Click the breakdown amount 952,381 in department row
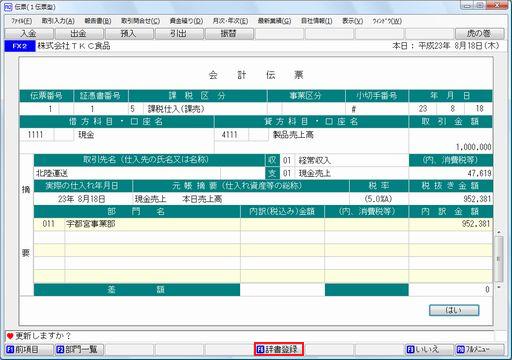 coord(451,224)
